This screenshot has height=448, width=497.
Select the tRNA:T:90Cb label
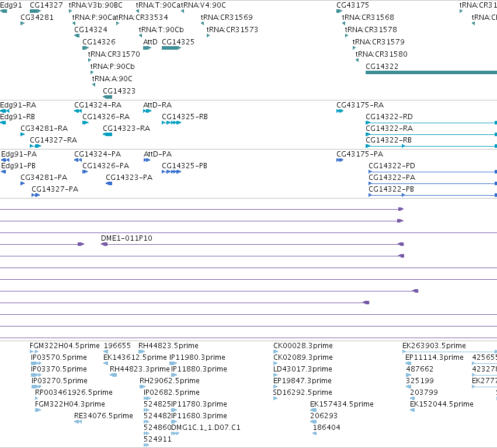coord(161,30)
